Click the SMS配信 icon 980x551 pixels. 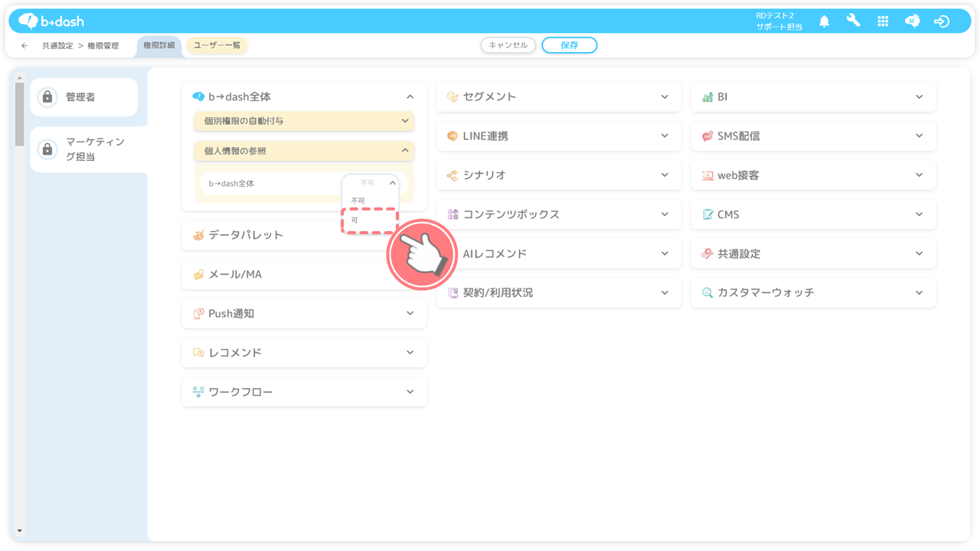(707, 136)
